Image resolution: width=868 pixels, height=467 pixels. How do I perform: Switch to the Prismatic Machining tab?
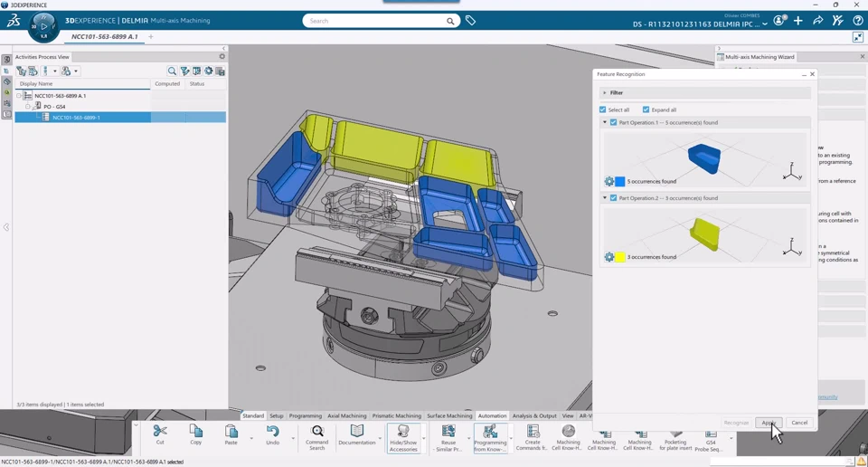point(396,416)
